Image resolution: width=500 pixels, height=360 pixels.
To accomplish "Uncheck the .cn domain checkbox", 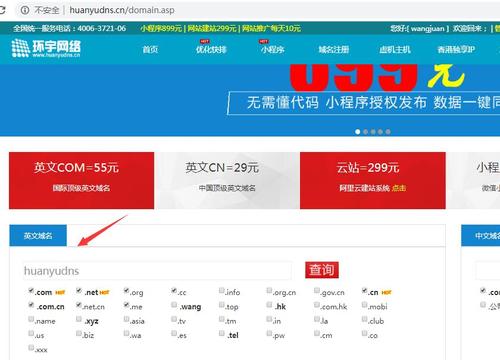I will click(365, 290).
